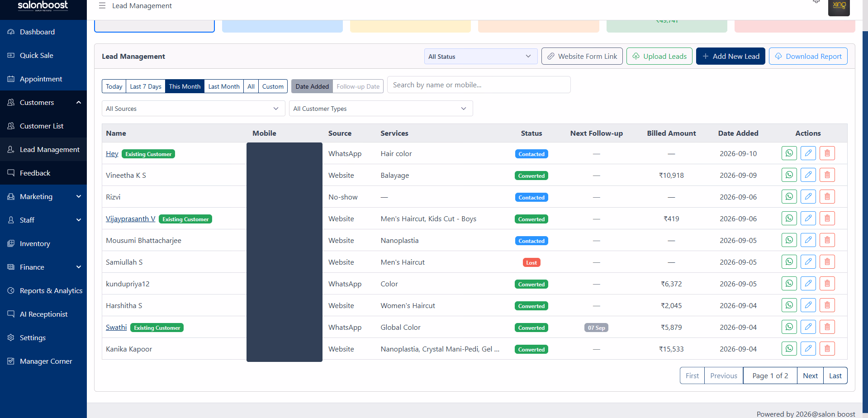Open Customer List in sidebar
868x418 pixels.
(43, 126)
